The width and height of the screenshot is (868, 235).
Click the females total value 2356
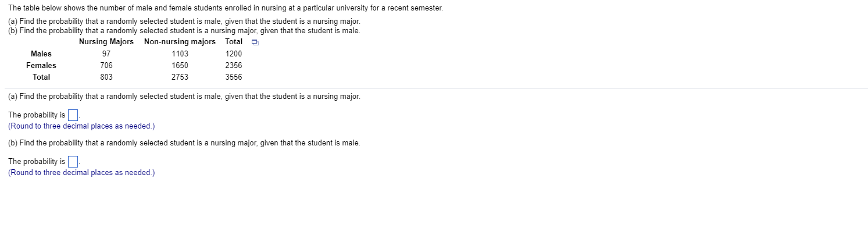[234, 65]
